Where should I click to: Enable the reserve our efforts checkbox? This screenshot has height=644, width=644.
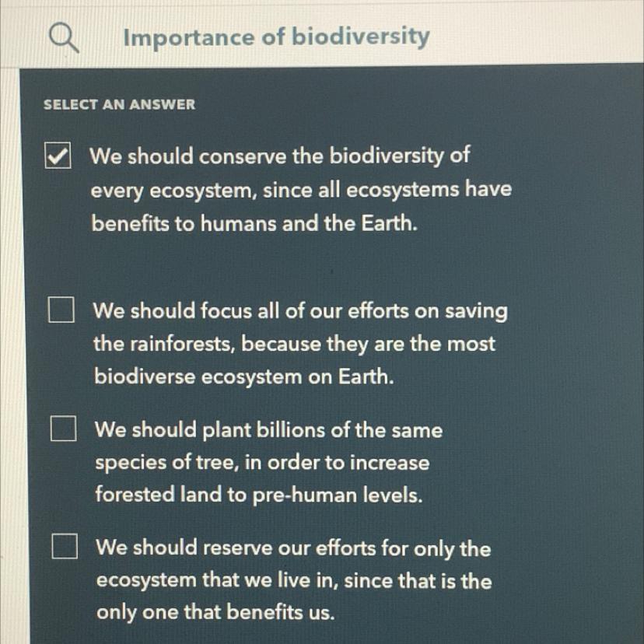click(65, 548)
